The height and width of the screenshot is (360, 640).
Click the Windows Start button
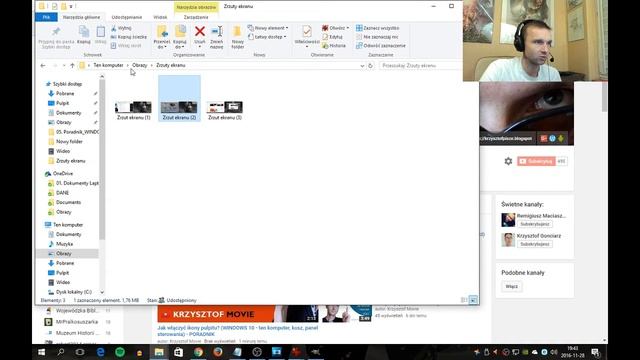42,352
